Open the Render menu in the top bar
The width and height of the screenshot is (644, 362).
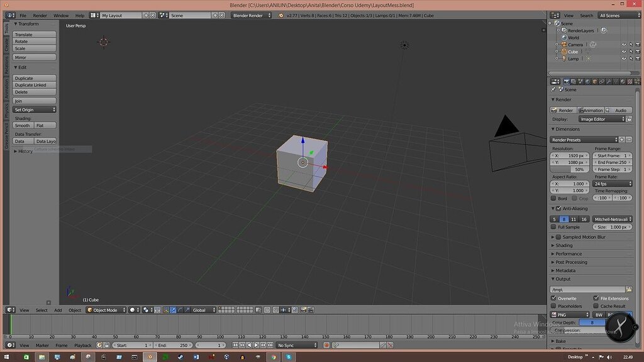tap(39, 15)
